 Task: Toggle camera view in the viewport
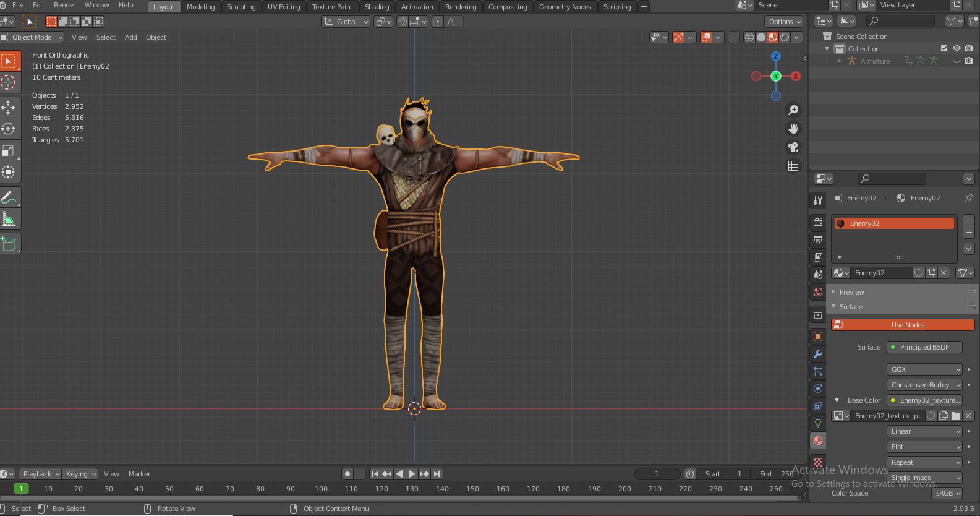tap(793, 147)
